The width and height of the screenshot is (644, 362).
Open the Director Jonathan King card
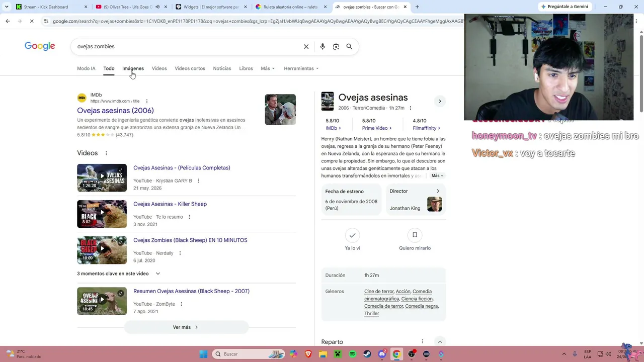[415, 200]
